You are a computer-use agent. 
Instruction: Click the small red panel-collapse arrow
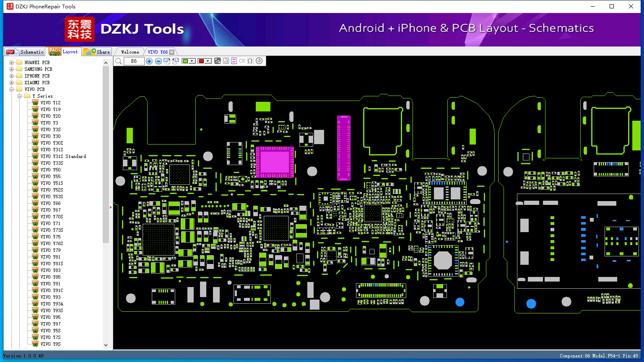pos(111,207)
